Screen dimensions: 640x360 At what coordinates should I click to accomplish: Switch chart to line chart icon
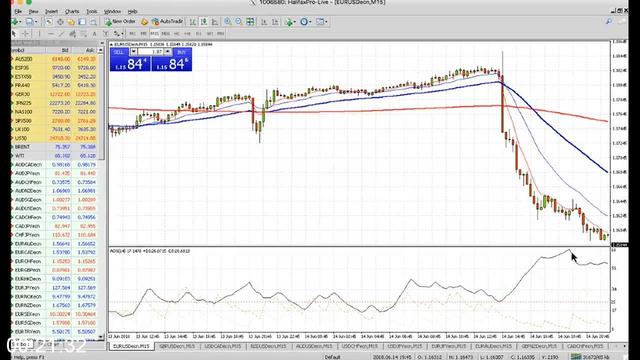[215, 22]
